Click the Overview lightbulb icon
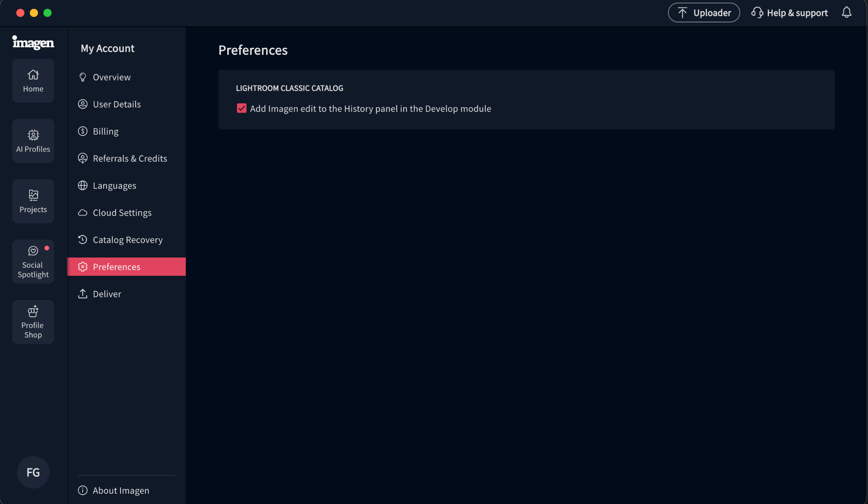This screenshot has height=504, width=868. click(83, 77)
